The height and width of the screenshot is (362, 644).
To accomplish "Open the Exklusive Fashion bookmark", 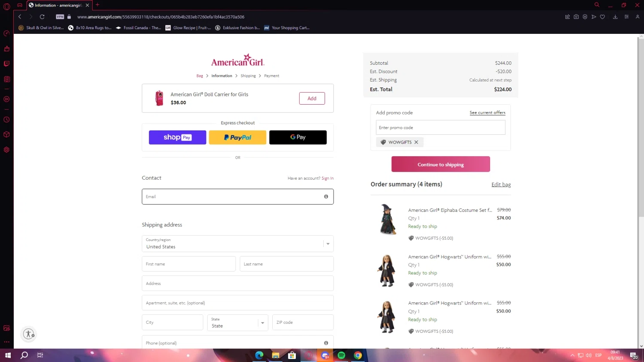I will (237, 28).
